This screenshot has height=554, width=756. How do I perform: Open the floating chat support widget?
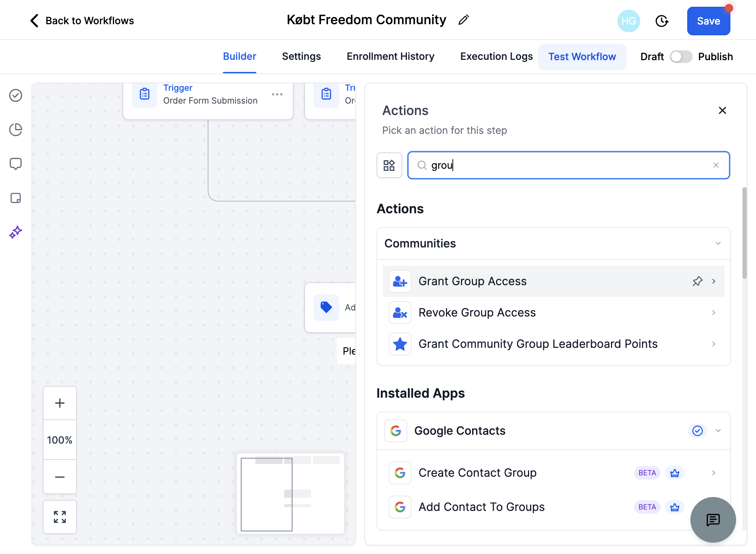click(713, 520)
